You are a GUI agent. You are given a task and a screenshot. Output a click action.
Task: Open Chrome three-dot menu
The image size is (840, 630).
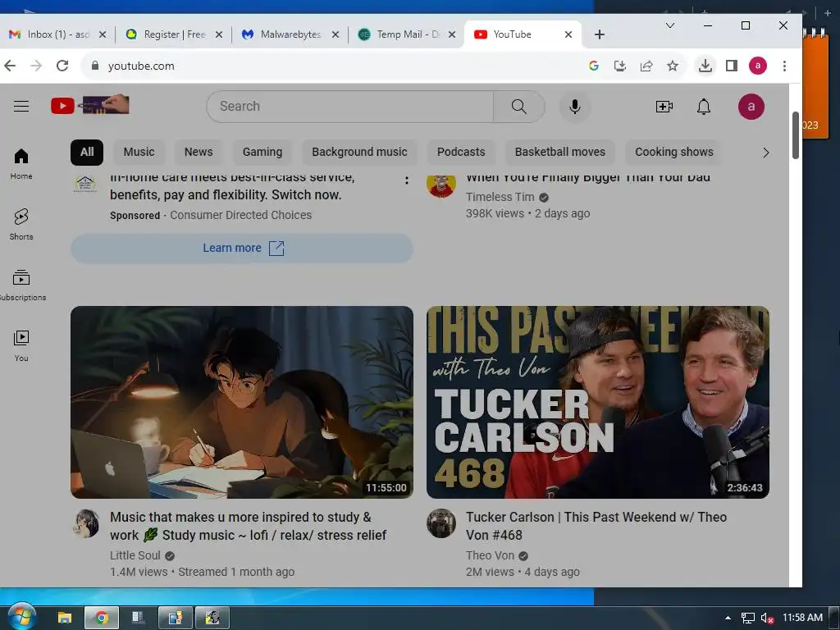[x=784, y=66]
